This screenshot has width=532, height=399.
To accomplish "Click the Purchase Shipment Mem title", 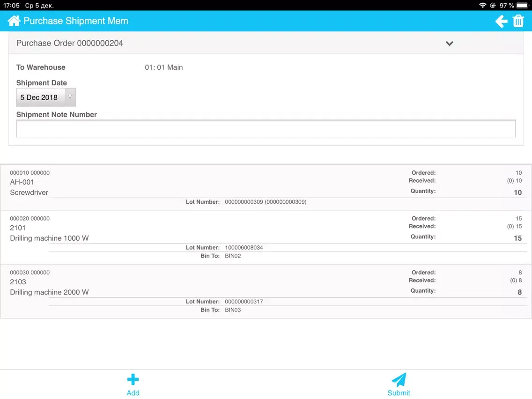I will click(x=76, y=21).
